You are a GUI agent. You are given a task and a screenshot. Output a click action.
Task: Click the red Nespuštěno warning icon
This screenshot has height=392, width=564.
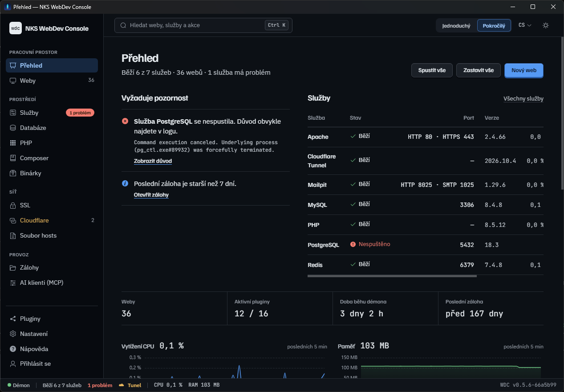pos(353,244)
